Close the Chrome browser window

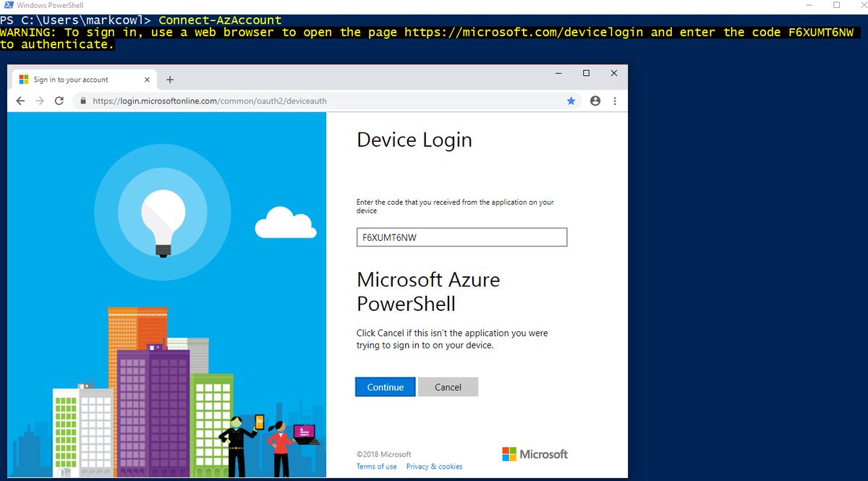(x=614, y=73)
